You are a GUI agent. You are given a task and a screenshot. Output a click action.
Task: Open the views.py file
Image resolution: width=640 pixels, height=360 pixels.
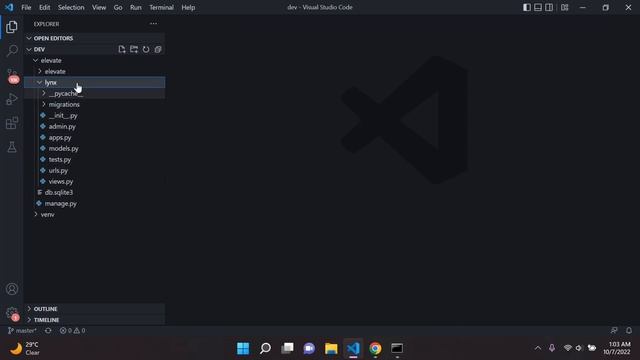tap(94, 182)
